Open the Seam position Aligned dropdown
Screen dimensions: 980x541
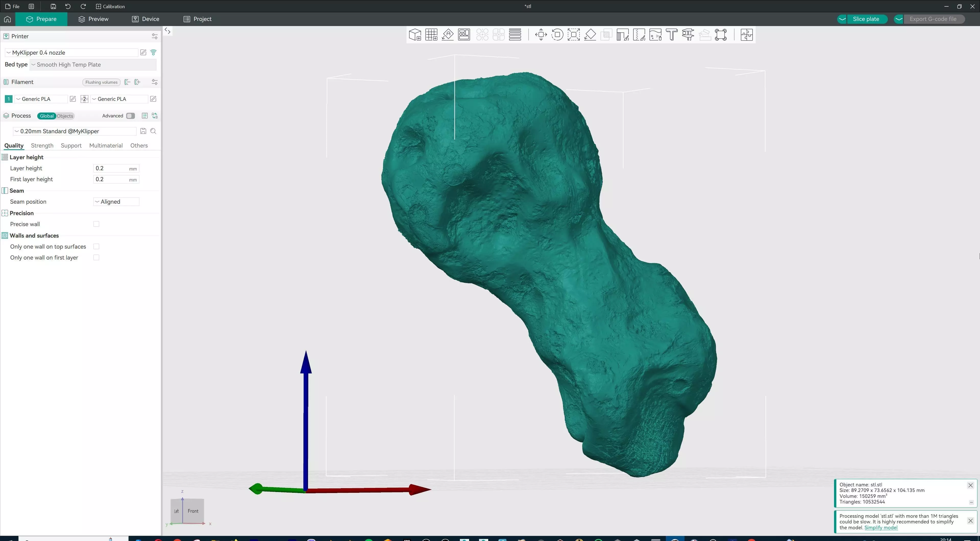pyautogui.click(x=116, y=202)
